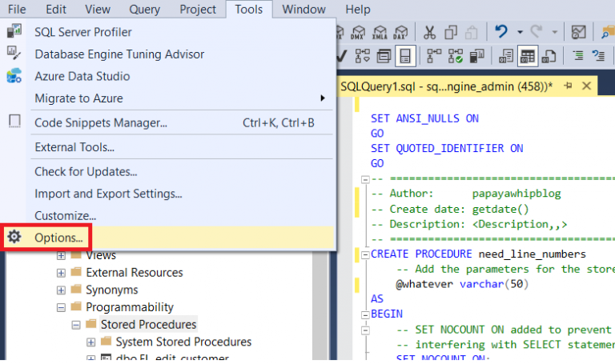This screenshot has width=615, height=364.
Task: Choose the Customize menu entry
Action: coord(168,215)
